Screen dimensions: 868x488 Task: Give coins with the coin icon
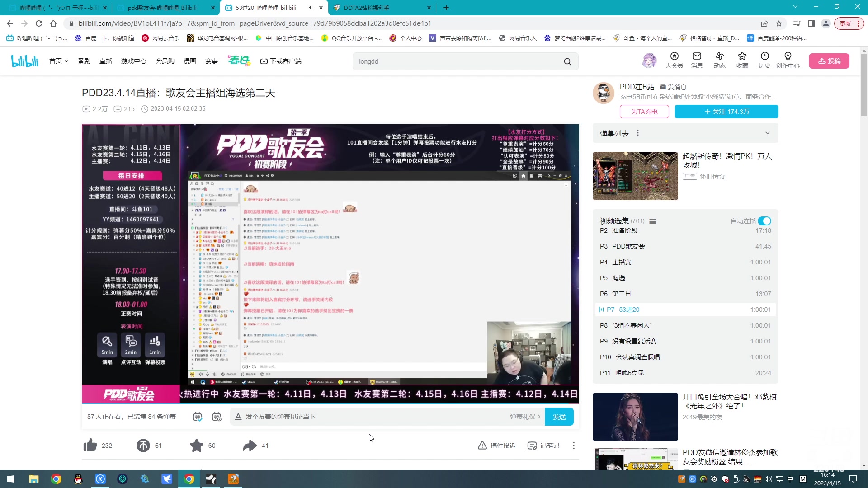pos(143,446)
